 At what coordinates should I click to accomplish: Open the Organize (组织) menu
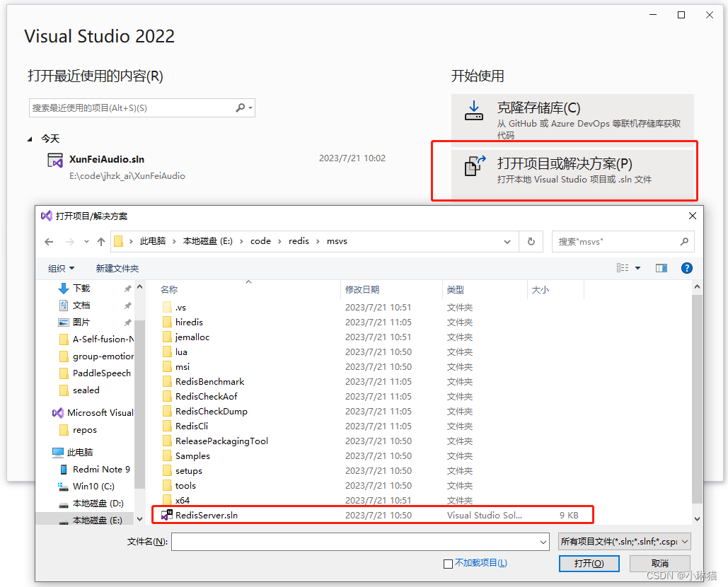coord(61,268)
